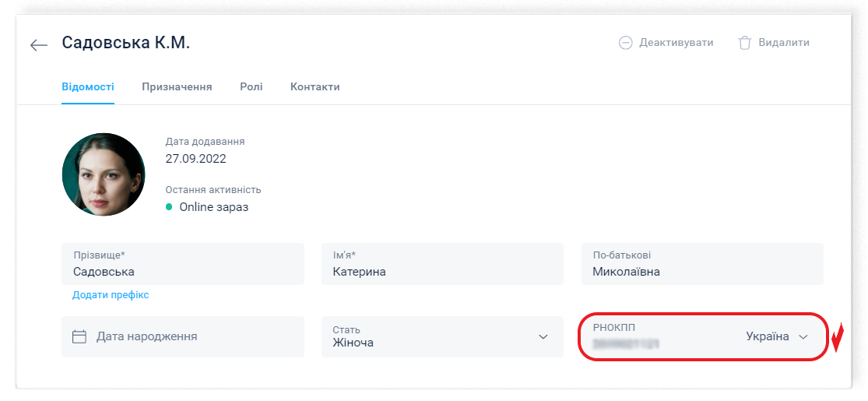
Task: Open the calendar icon for birth date
Action: pyautogui.click(x=79, y=336)
